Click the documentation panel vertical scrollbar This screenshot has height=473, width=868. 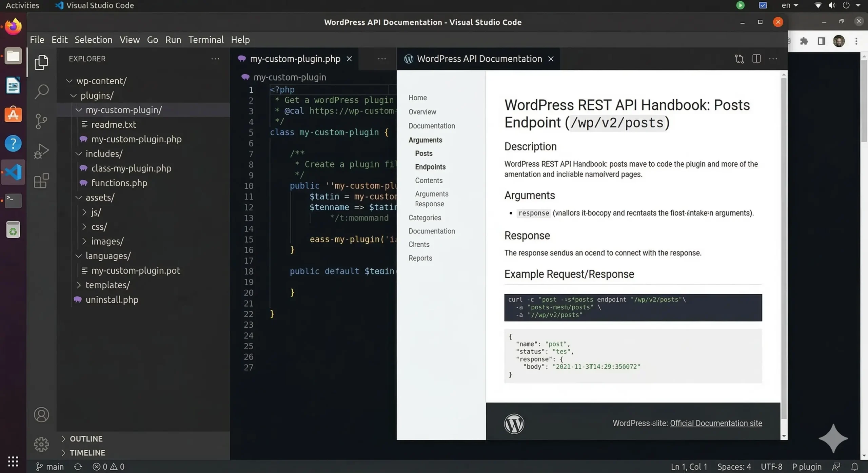click(784, 237)
